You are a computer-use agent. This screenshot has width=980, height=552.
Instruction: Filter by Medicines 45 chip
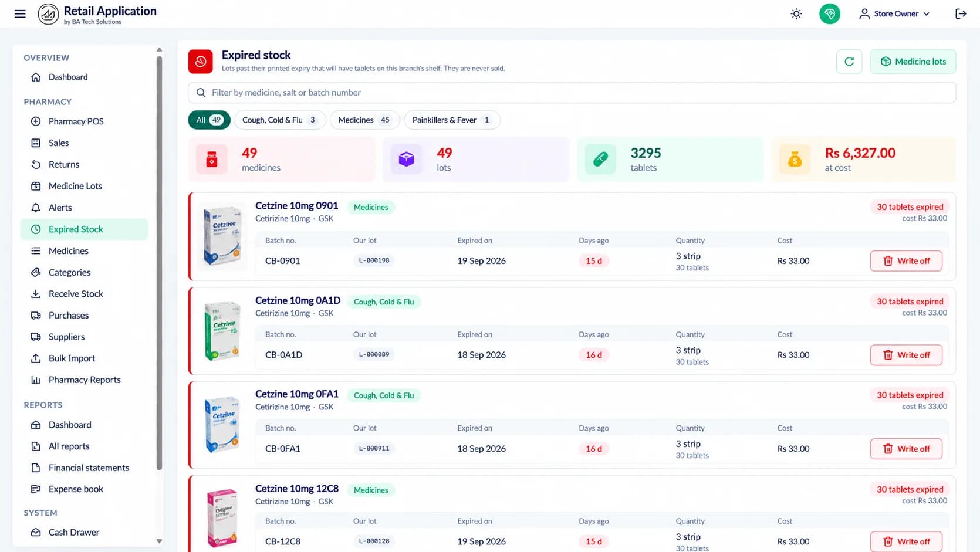(365, 120)
